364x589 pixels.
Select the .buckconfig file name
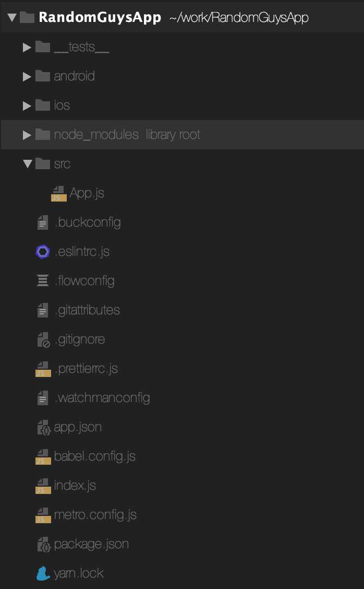click(x=88, y=222)
